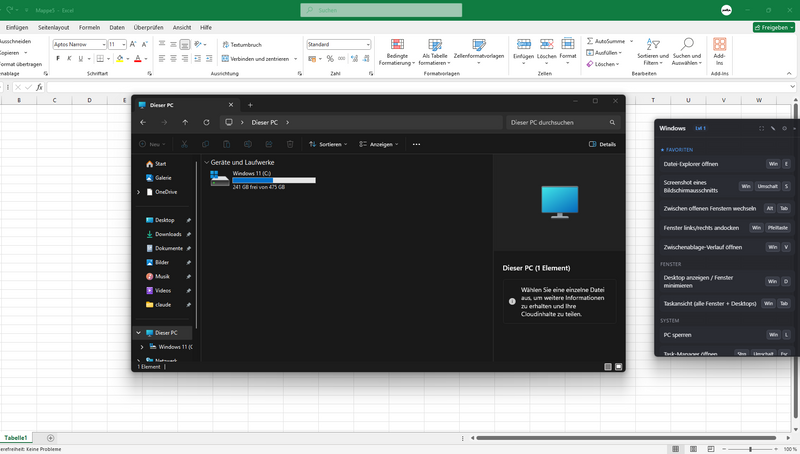Image resolution: width=800 pixels, height=454 pixels.
Task: Click PC sperren shortcut entry
Action: [725, 335]
